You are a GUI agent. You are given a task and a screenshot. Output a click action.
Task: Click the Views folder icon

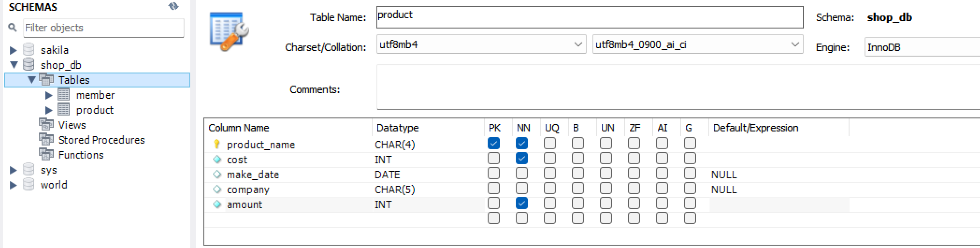pyautogui.click(x=46, y=124)
